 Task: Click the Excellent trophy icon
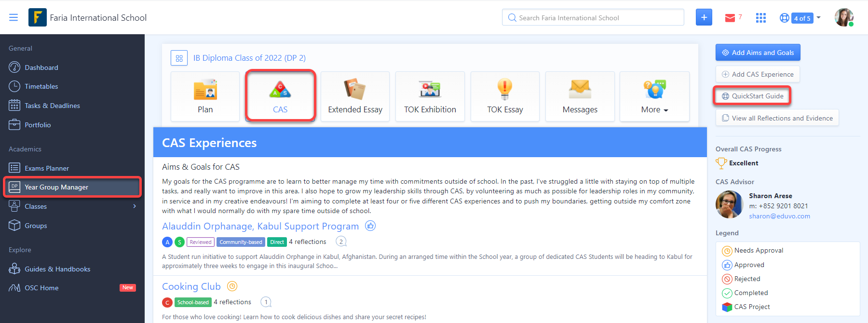click(x=721, y=163)
